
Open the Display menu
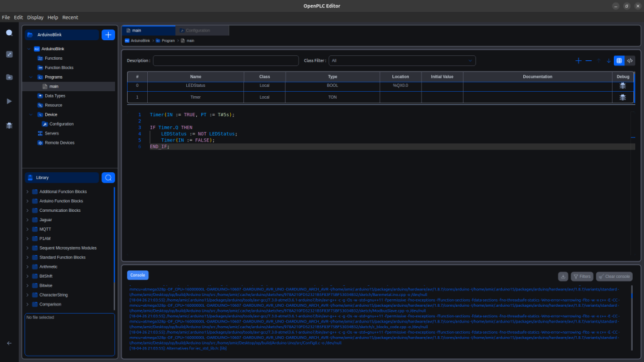(x=35, y=17)
